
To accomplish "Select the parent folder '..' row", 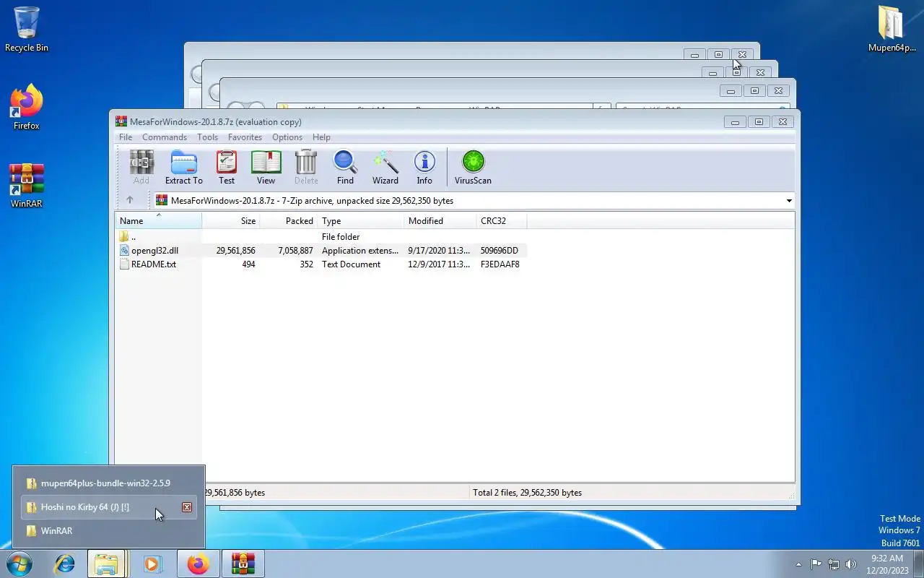I will (321, 237).
